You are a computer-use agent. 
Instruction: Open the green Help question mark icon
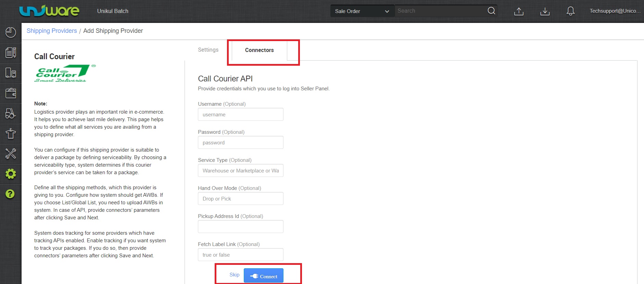coord(10,194)
